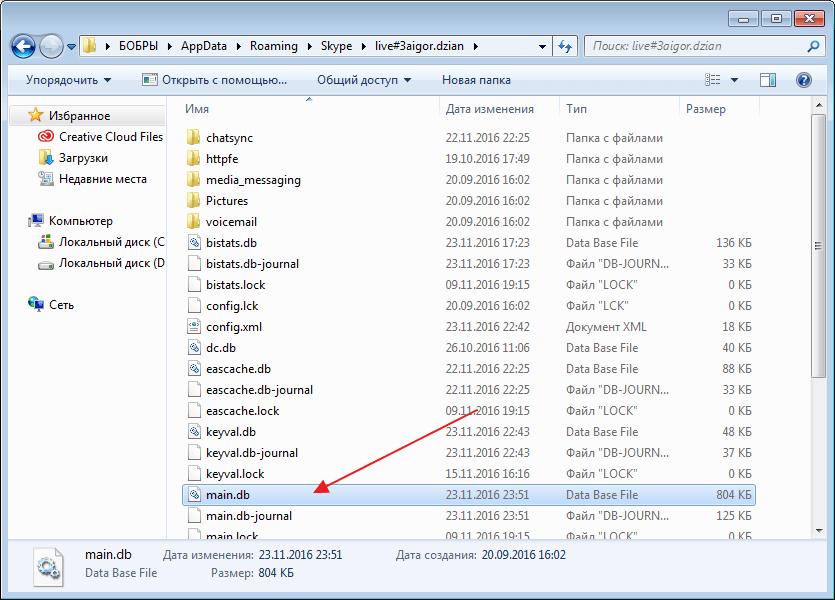Toggle the preview pane icon

pos(767,80)
